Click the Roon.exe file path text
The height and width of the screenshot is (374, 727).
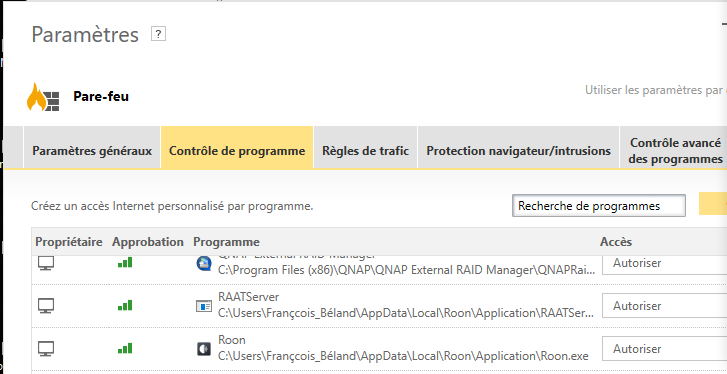[403, 356]
